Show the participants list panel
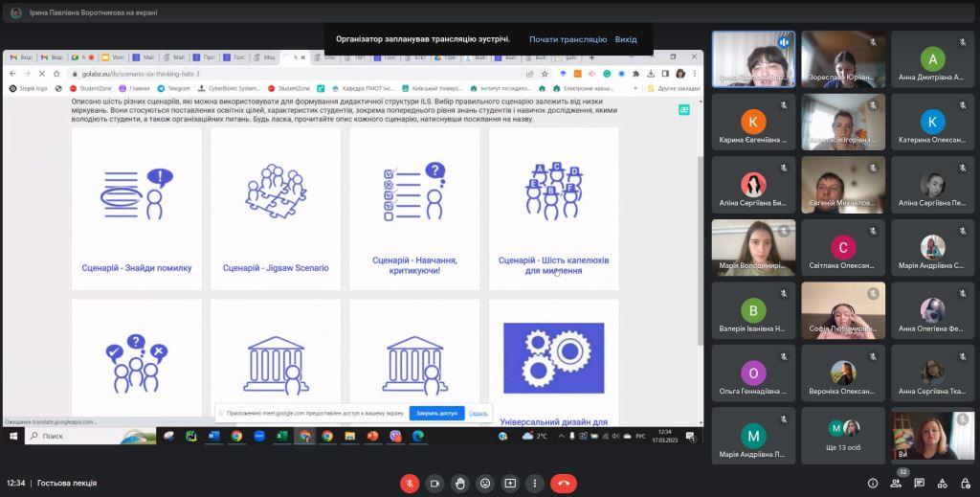 [896, 484]
